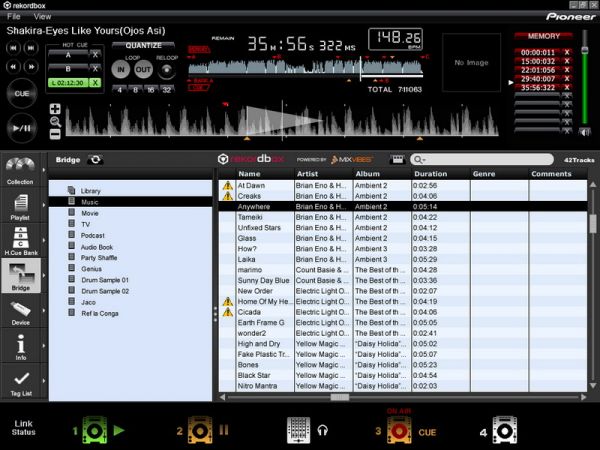Set the loop OUT point

(x=143, y=70)
